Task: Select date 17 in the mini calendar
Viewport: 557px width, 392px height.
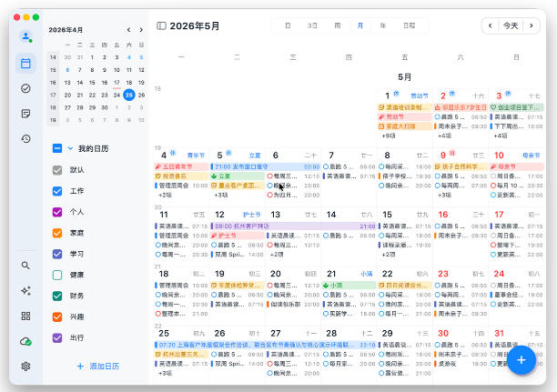Action: (x=116, y=83)
